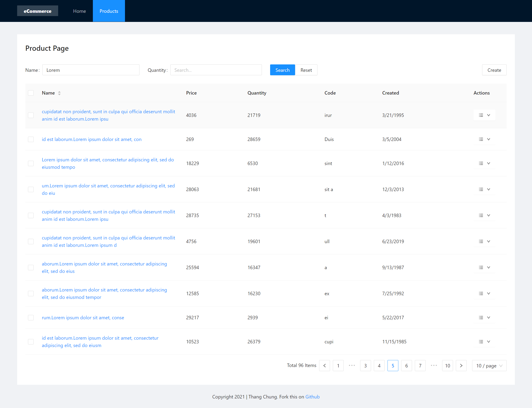Open the 10 / page size dropdown
Viewport: 532px width, 408px height.
coord(489,365)
